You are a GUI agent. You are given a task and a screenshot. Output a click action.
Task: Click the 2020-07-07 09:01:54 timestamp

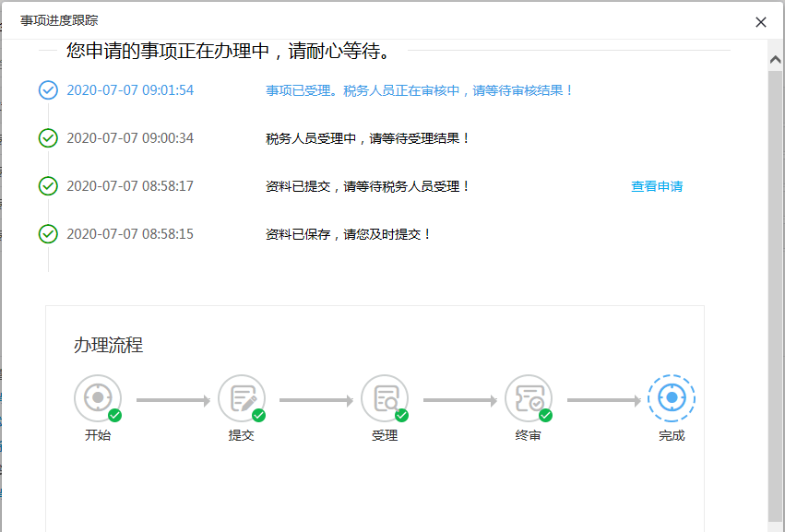pyautogui.click(x=130, y=90)
